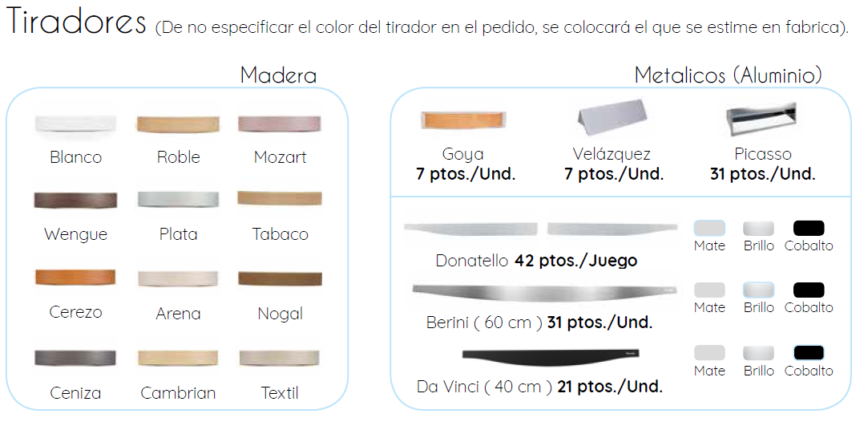Choose the Cerezo wood handle

(75, 278)
